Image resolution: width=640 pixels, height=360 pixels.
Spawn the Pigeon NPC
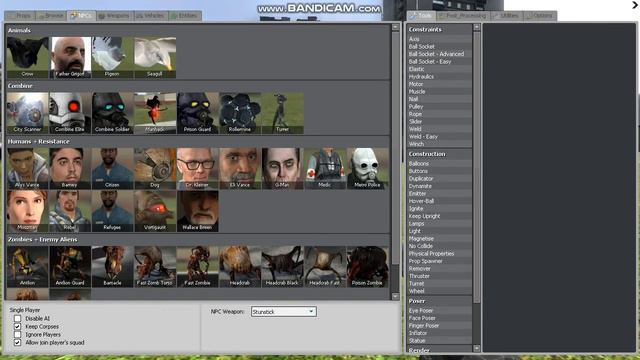[112, 57]
